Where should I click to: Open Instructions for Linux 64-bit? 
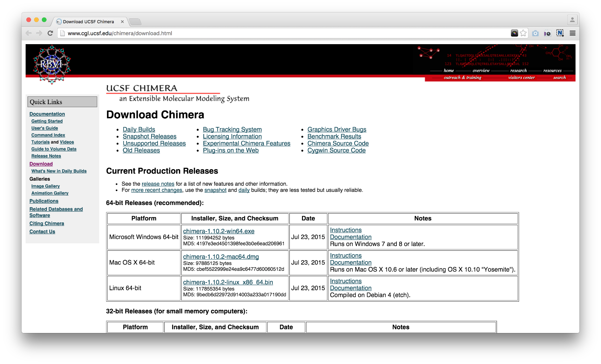346,281
